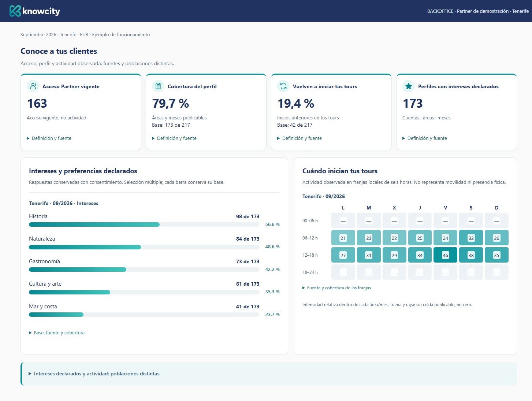Click the Historia progress bar
The image size is (532, 401).
coord(144,224)
